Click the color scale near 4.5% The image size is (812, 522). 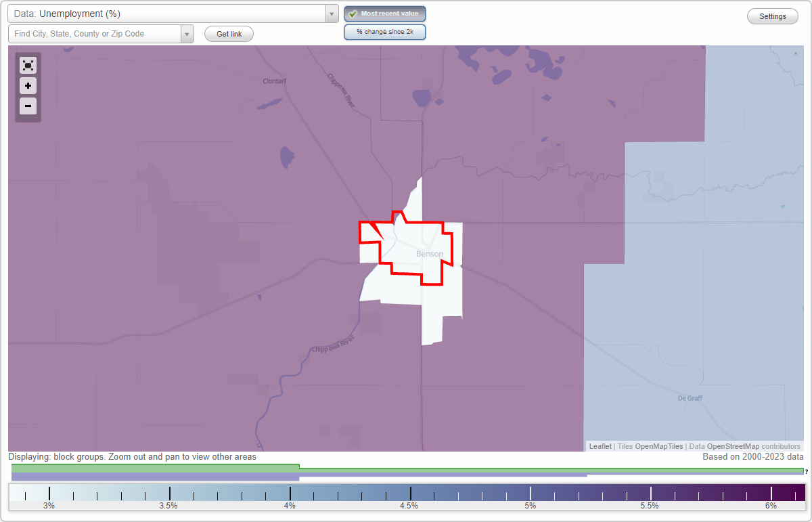pos(409,492)
